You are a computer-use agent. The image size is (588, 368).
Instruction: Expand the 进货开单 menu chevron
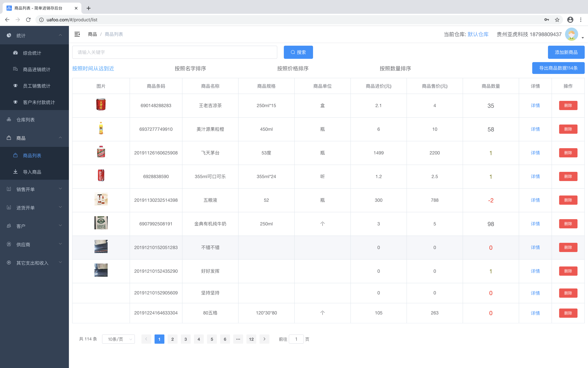click(x=60, y=207)
